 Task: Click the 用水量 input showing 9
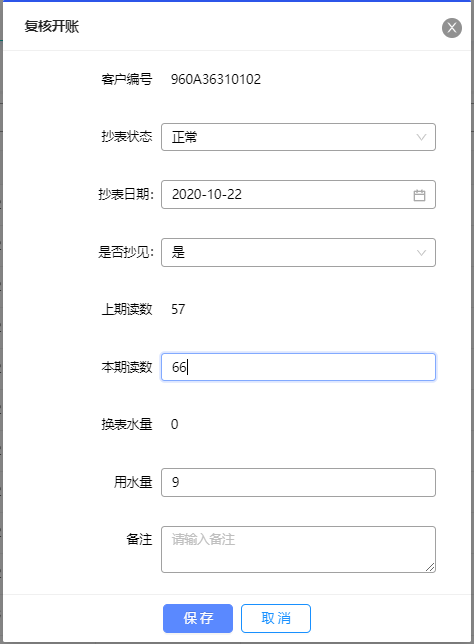coord(298,483)
